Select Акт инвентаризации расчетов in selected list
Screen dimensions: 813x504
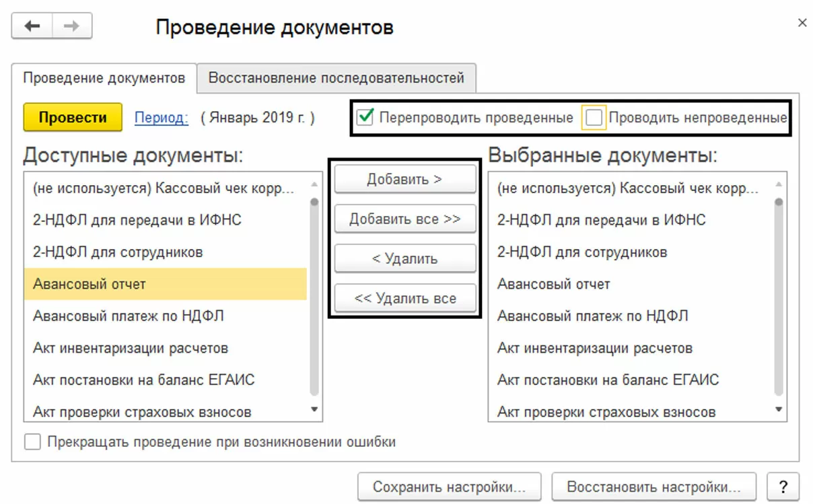(x=630, y=348)
